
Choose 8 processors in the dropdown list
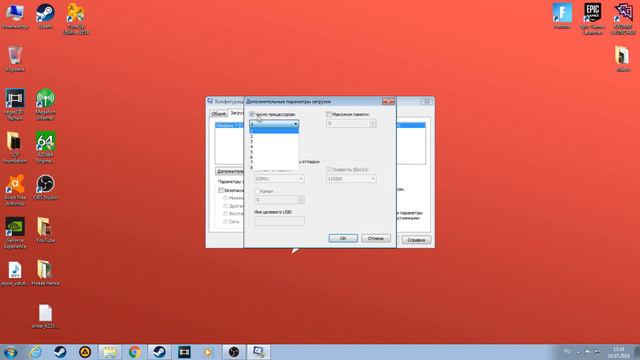274,167
